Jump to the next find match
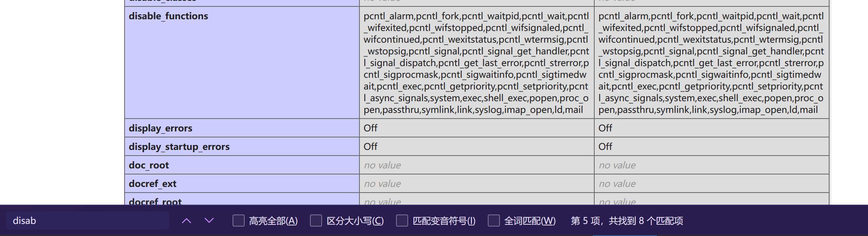The image size is (868, 236). (x=209, y=221)
